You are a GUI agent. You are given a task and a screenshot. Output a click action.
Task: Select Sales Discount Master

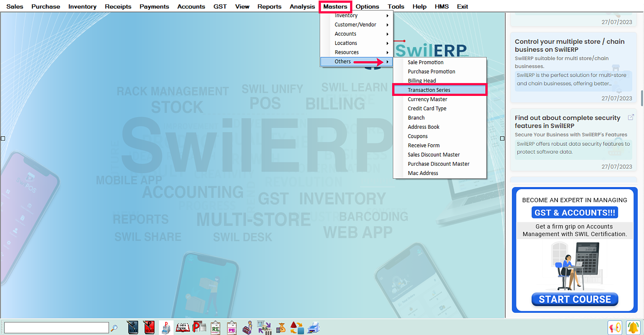440,155
